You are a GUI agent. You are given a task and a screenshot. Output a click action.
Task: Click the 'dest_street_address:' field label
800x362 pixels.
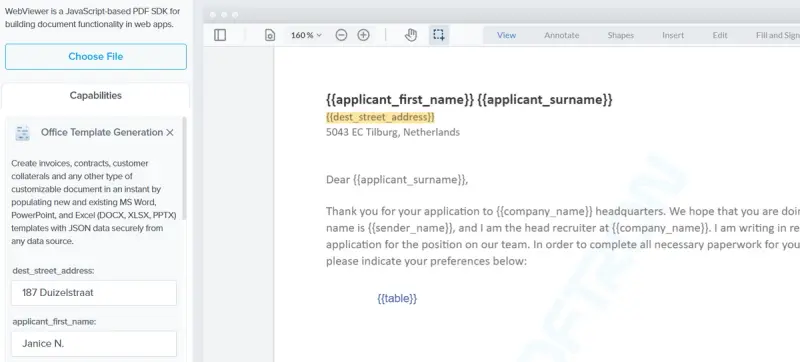click(x=53, y=271)
